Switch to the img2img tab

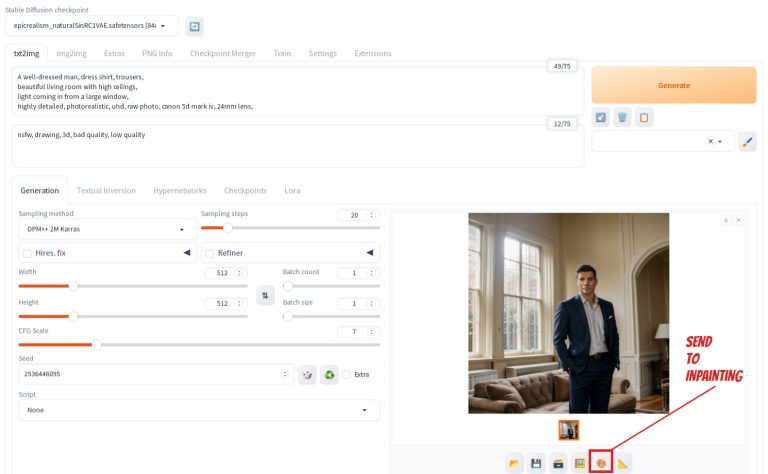click(70, 53)
